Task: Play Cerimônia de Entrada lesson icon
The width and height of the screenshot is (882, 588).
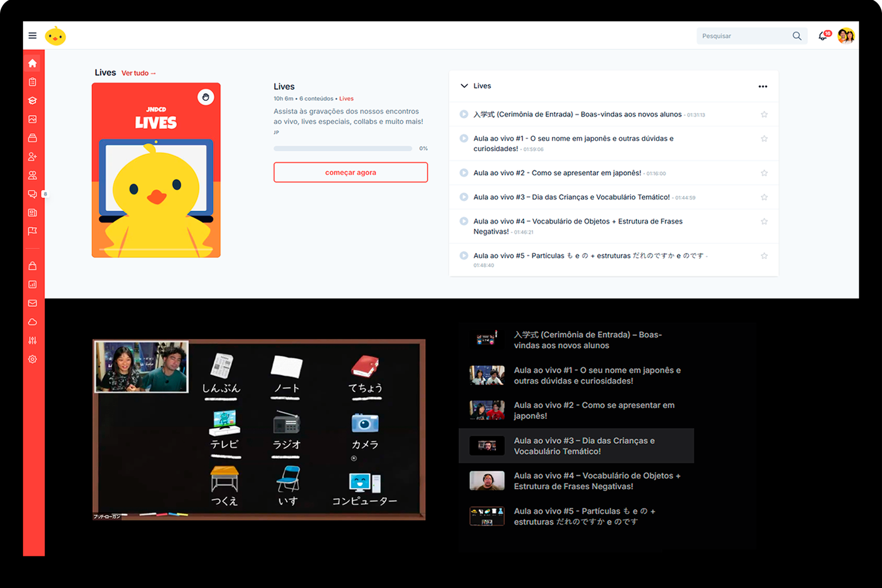Action: (x=464, y=114)
